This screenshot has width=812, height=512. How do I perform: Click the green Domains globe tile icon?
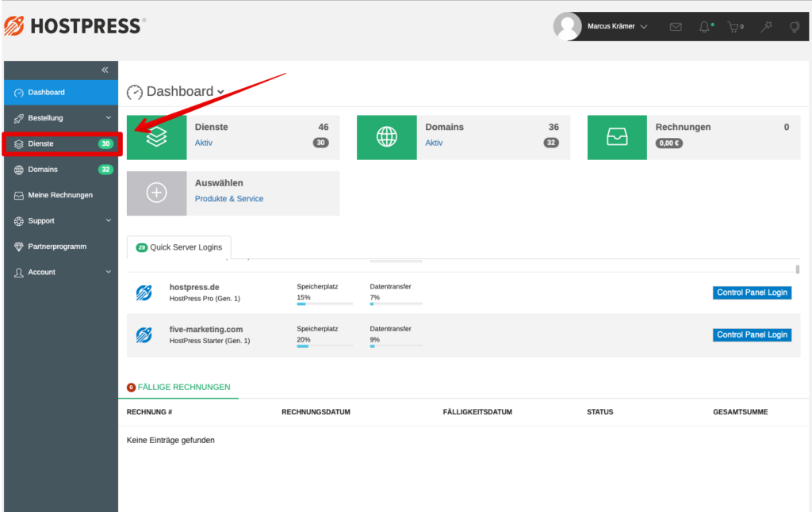pyautogui.click(x=386, y=137)
